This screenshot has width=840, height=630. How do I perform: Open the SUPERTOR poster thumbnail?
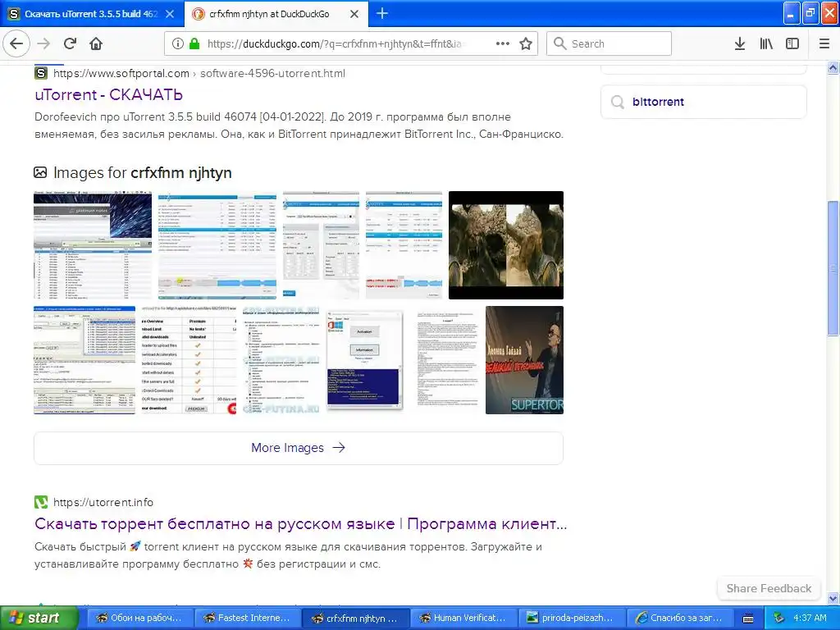coord(524,360)
